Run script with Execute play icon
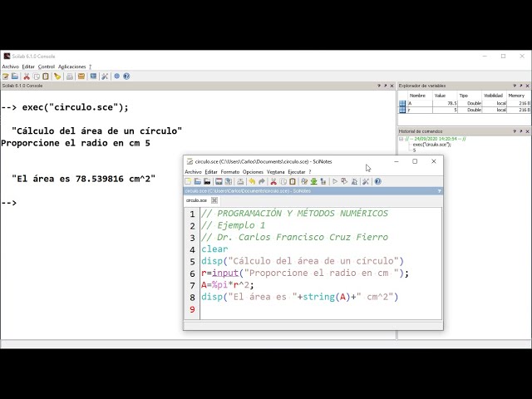Screen dimensions: 532x399 coord(335,181)
